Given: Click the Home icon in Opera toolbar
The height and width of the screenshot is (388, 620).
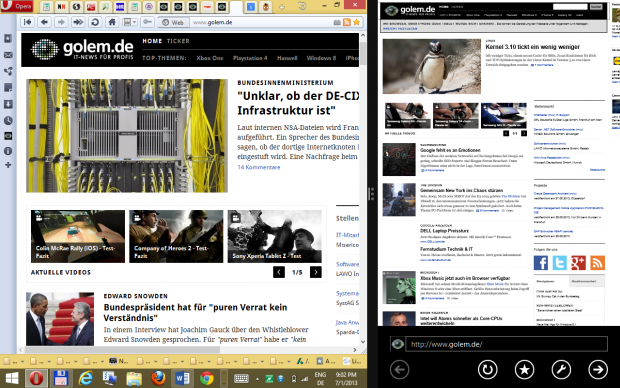Looking at the screenshot, I should point(112,22).
